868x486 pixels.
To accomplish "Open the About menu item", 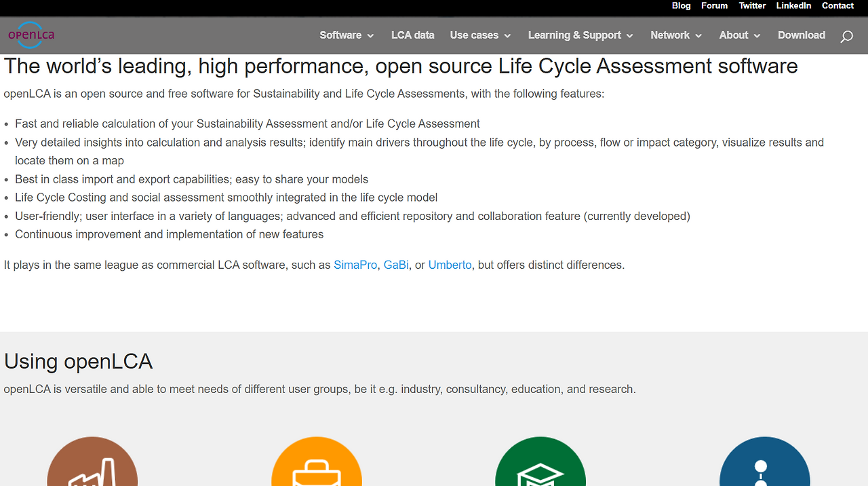I will [734, 35].
